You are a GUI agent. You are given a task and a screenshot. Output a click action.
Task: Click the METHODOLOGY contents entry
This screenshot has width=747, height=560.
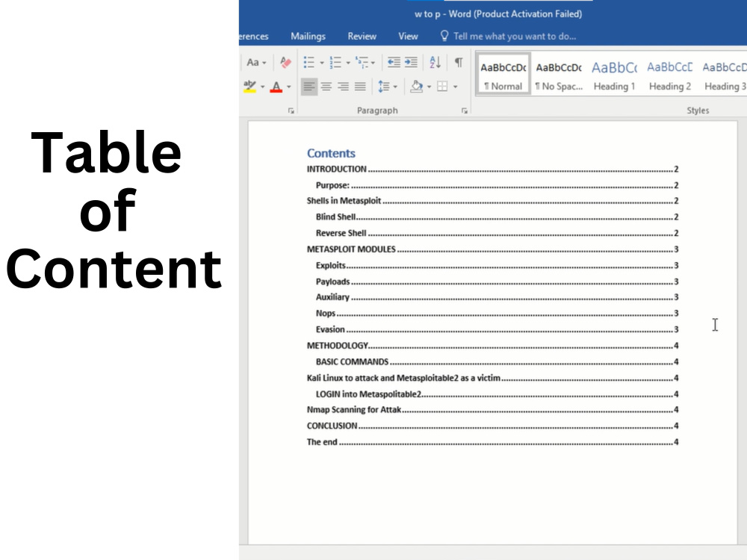pyautogui.click(x=492, y=345)
